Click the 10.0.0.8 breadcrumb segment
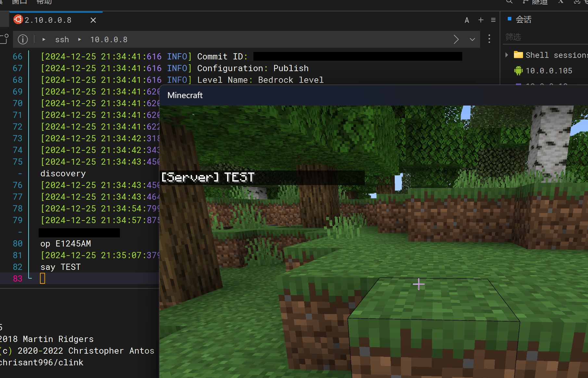Image resolution: width=588 pixels, height=378 pixels. (109, 40)
